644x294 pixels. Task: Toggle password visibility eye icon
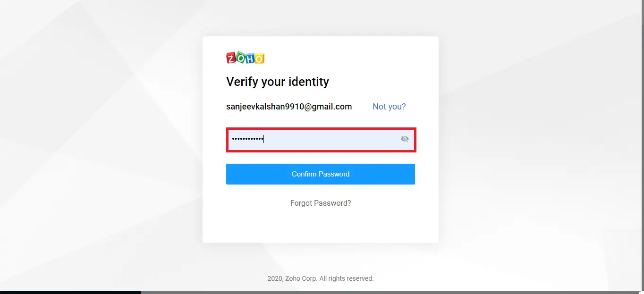tap(405, 139)
